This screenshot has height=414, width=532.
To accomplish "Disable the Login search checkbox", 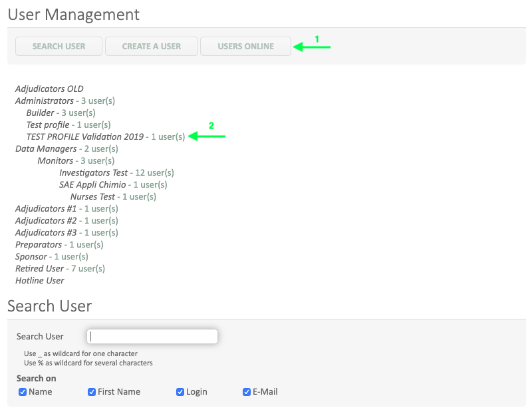I will click(x=180, y=392).
